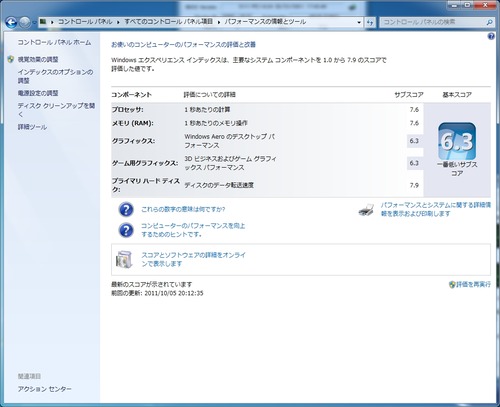This screenshot has width=500, height=407.
Task: Open ディスク クリーンアップを開く link
Action: click(56, 110)
